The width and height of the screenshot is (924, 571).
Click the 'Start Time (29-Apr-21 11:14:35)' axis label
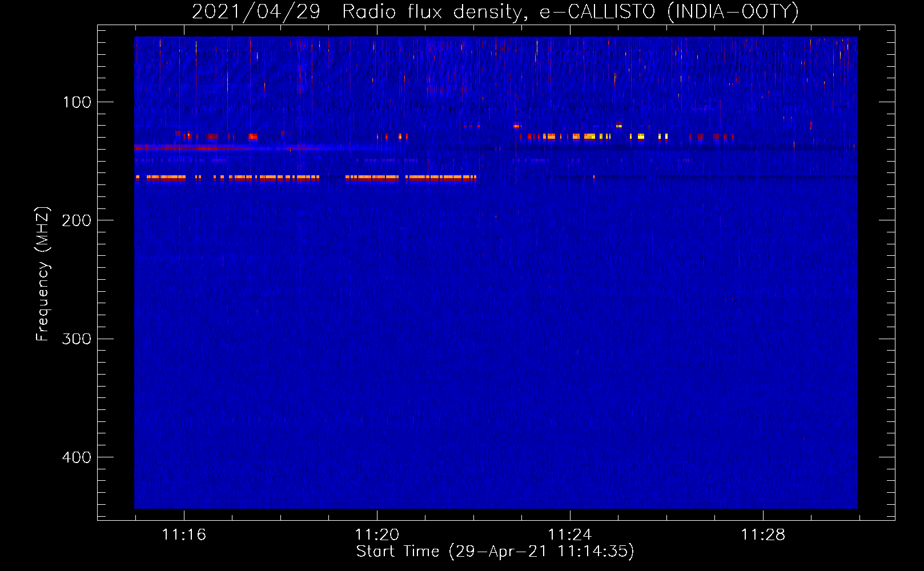(495, 552)
